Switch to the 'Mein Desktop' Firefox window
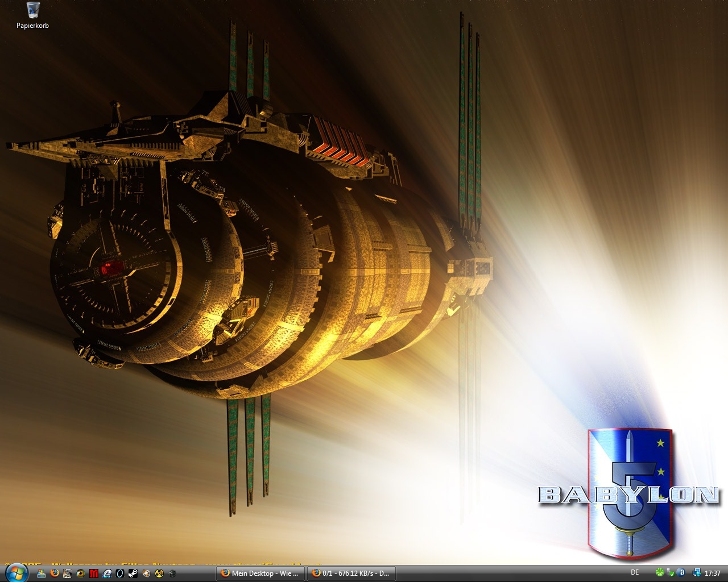728x582 pixels. (x=260, y=573)
